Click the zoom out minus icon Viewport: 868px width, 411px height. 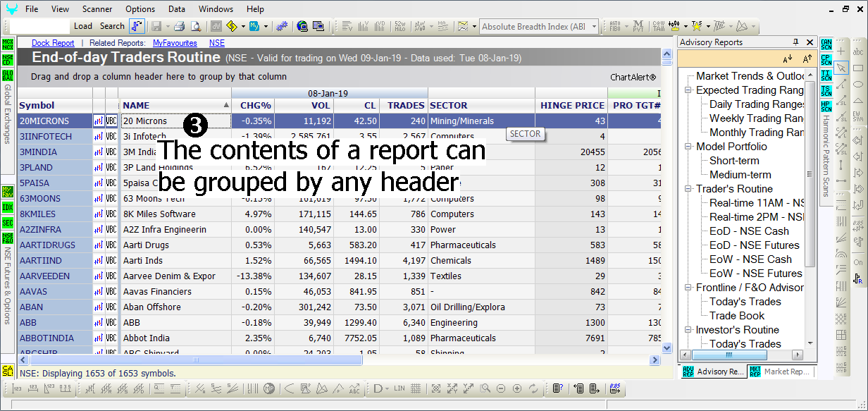pyautogui.click(x=501, y=388)
